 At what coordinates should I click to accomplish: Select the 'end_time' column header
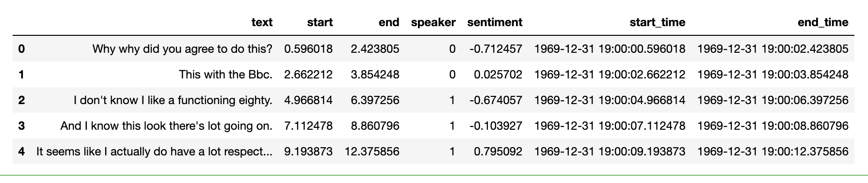pos(823,22)
